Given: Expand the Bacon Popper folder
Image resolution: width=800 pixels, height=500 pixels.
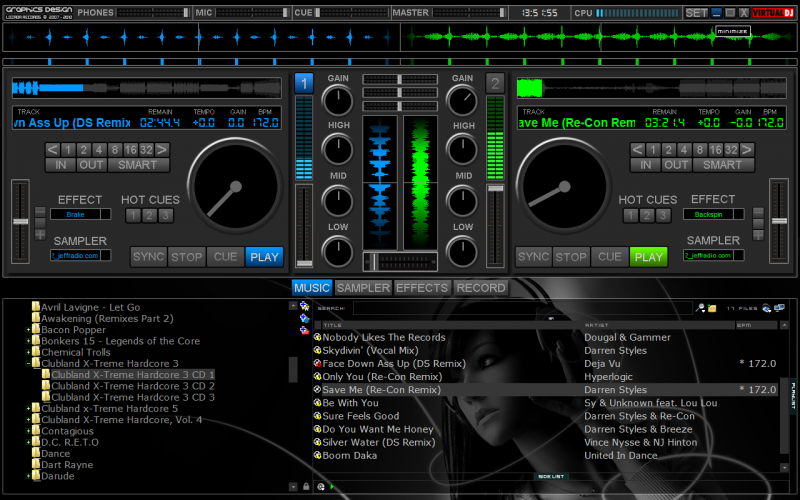Looking at the screenshot, I should (x=28, y=330).
